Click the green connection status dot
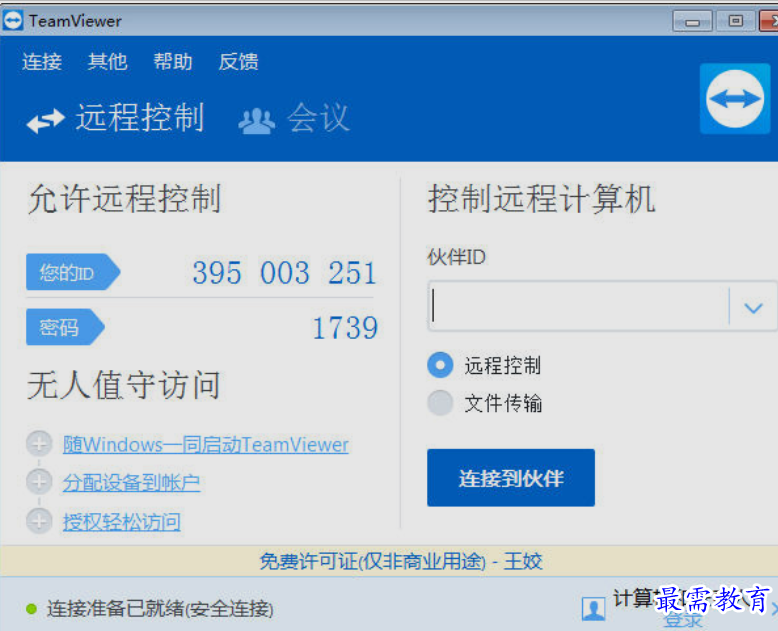 tap(31, 609)
